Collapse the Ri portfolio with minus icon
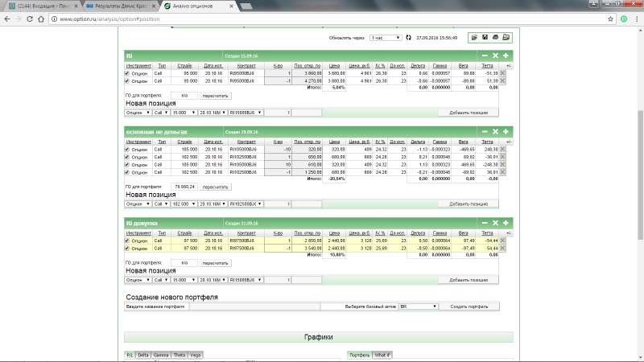The height and width of the screenshot is (362, 644). point(485,56)
